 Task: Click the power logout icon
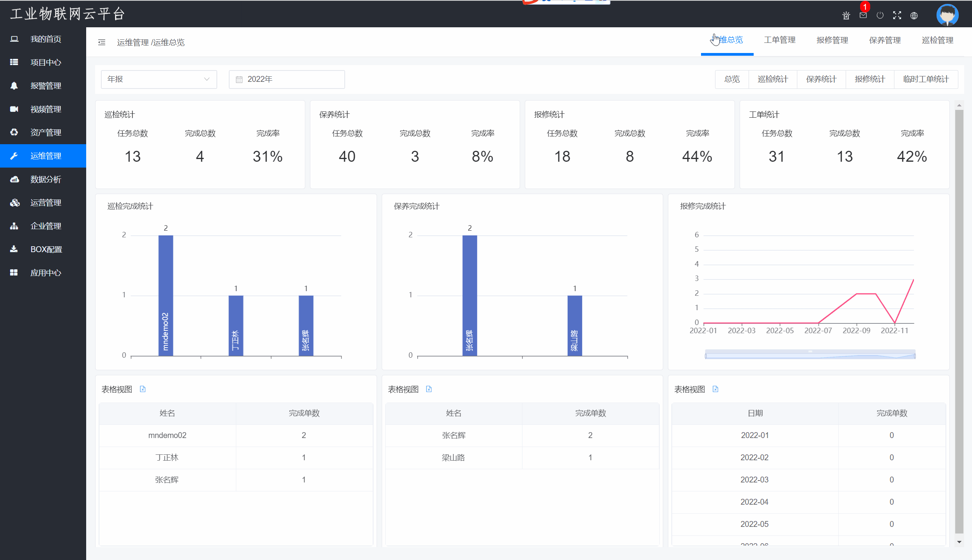[880, 16]
